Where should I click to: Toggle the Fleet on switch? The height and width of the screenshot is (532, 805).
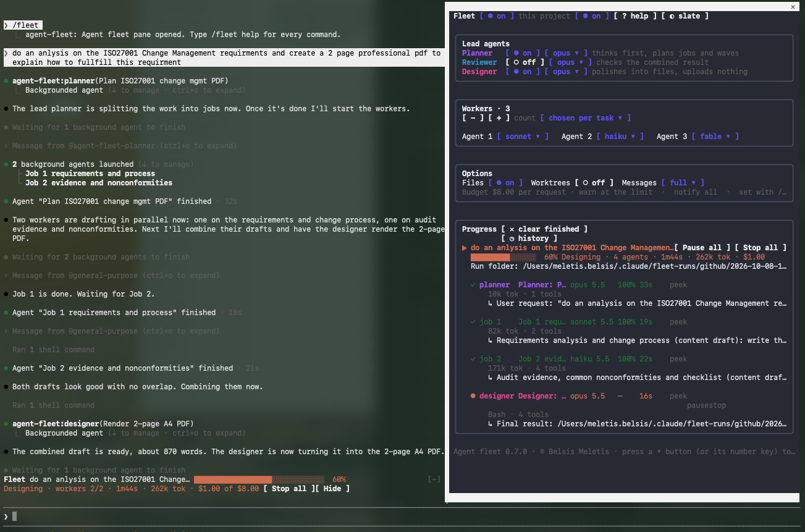click(496, 16)
